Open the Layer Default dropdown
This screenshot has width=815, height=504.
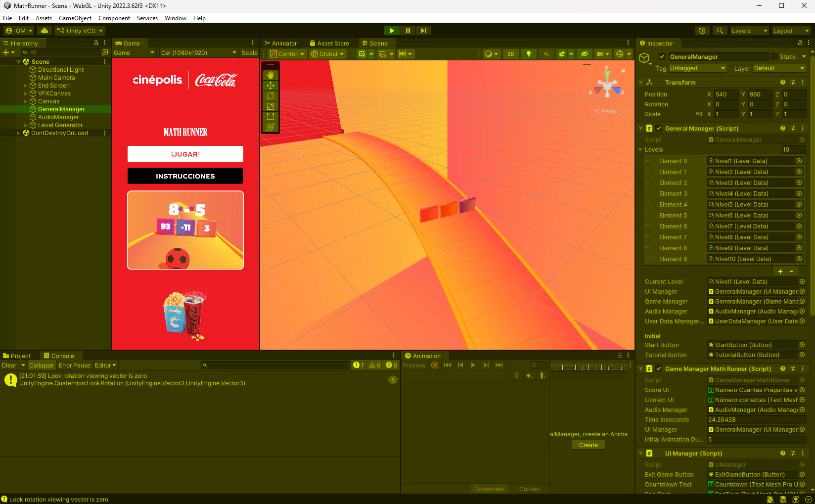779,68
